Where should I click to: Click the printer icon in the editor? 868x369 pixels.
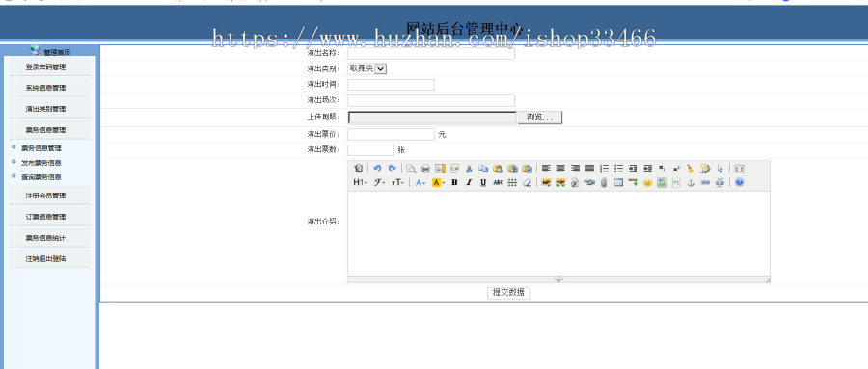(x=425, y=169)
